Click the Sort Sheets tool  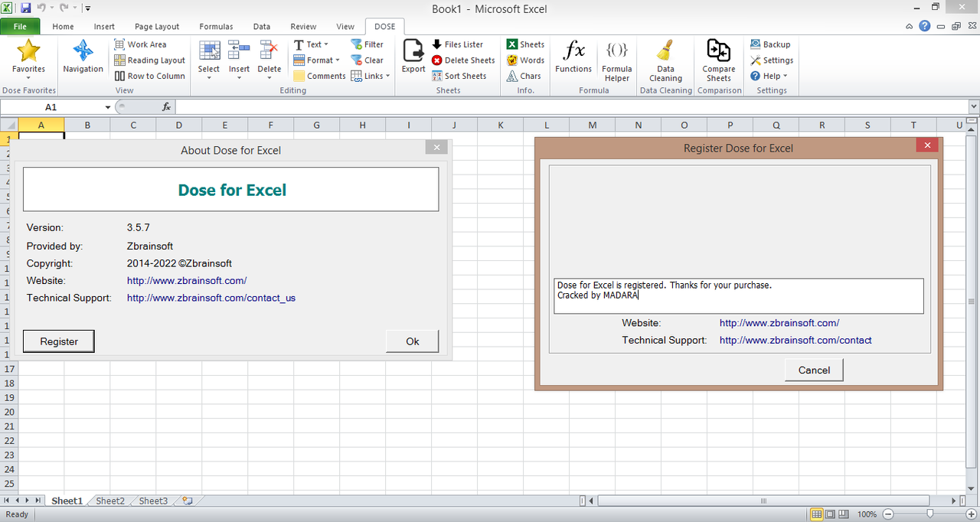click(459, 76)
